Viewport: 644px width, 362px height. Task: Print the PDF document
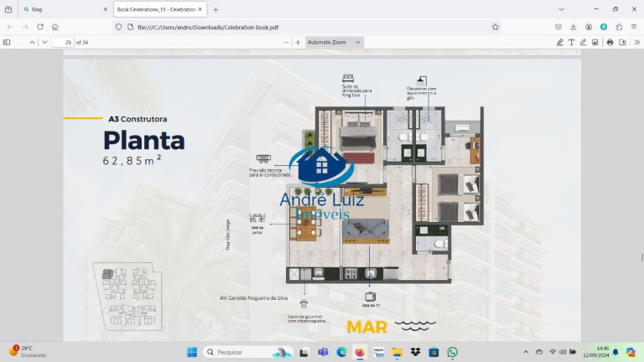point(610,42)
